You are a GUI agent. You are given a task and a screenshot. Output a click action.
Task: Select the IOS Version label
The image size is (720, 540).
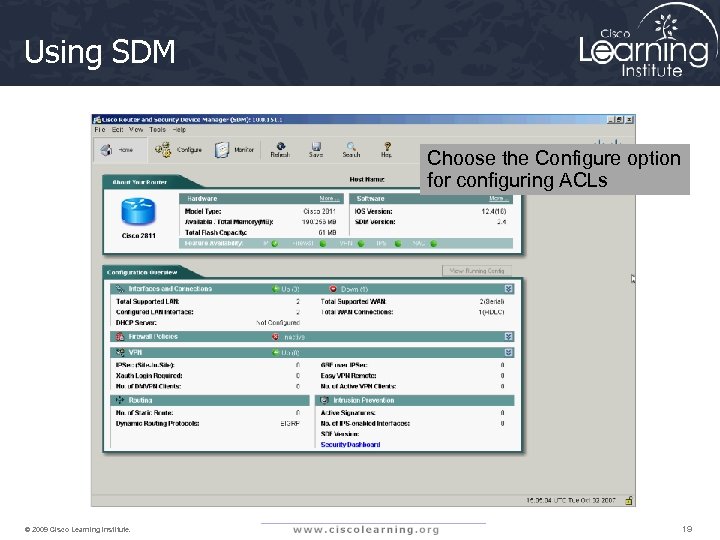point(373,211)
